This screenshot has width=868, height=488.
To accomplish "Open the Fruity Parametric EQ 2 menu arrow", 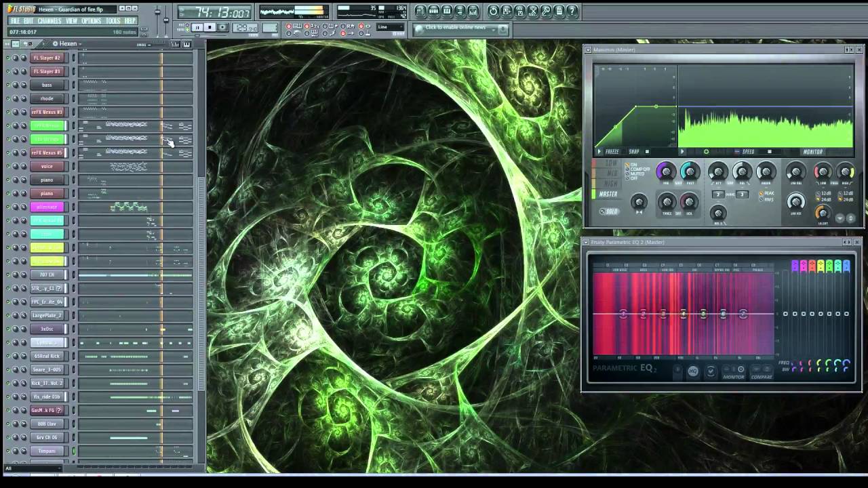I will (x=586, y=242).
